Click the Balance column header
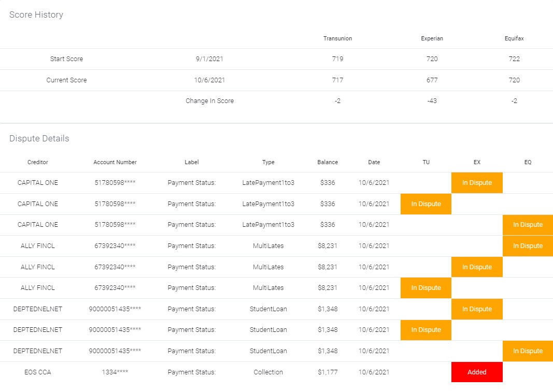This screenshot has height=392, width=553. [x=328, y=162]
